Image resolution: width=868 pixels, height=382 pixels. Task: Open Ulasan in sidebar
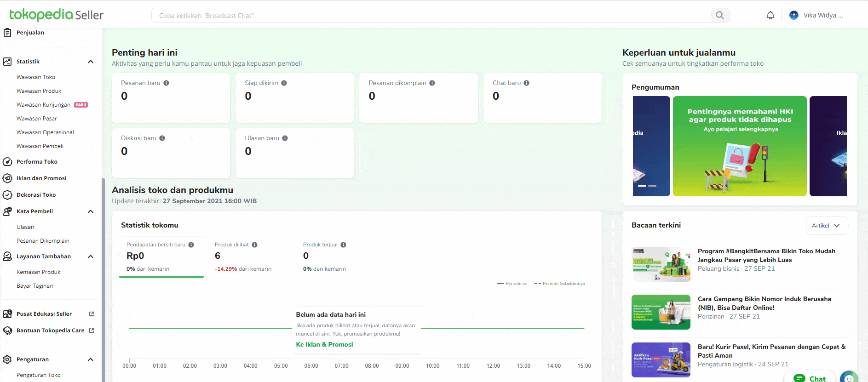pyautogui.click(x=25, y=227)
